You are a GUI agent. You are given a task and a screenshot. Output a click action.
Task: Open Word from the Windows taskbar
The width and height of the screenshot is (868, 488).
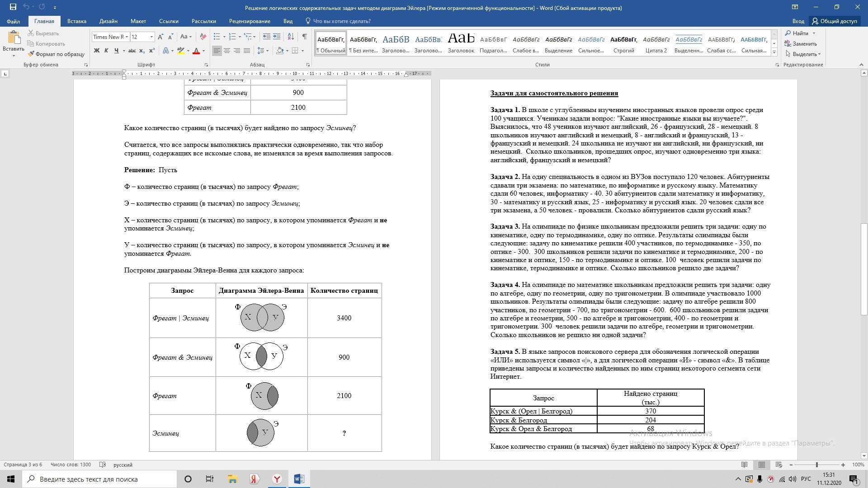coord(299,479)
